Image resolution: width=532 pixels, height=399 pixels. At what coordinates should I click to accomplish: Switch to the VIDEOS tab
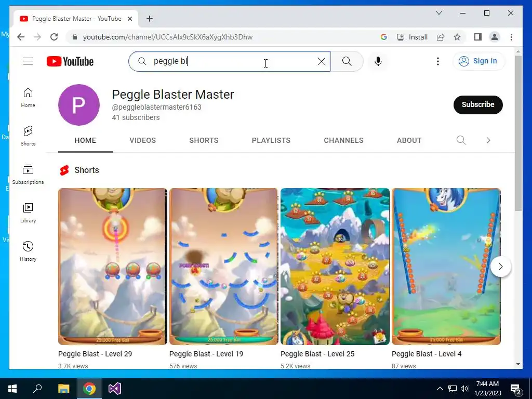click(142, 140)
